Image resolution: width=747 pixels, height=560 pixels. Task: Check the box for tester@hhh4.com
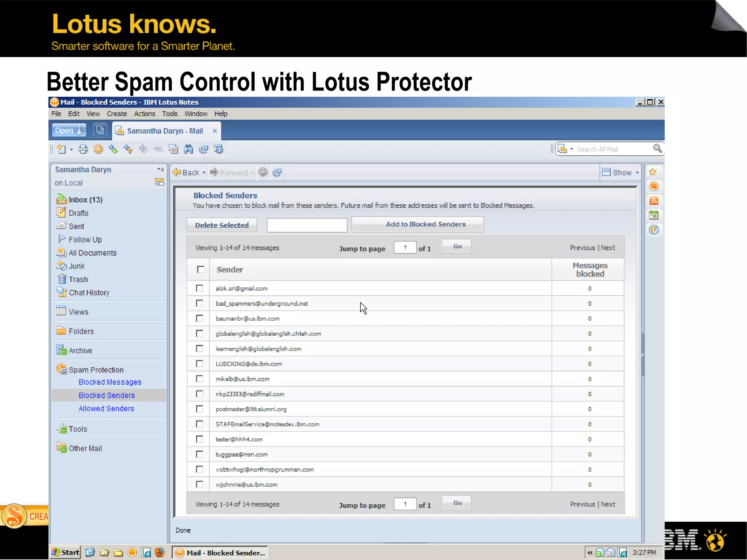click(200, 439)
